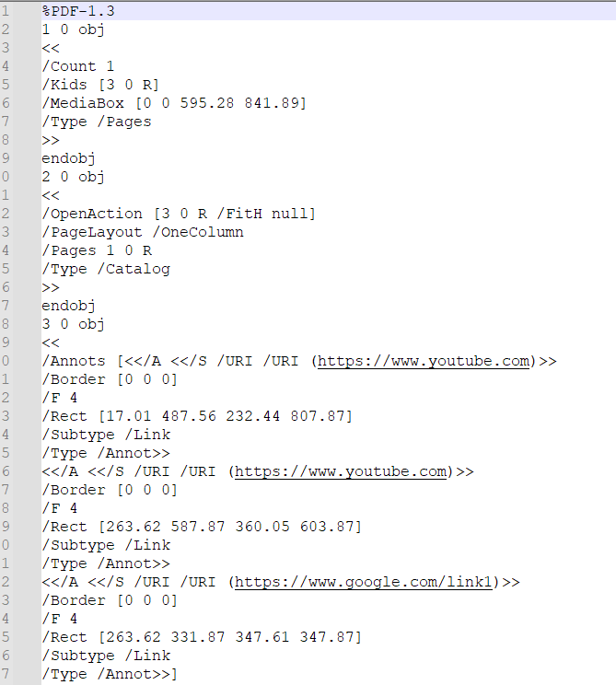Viewport: 616px width, 685px height.
Task: Click the "1 0 obj" line
Action: 73,29
